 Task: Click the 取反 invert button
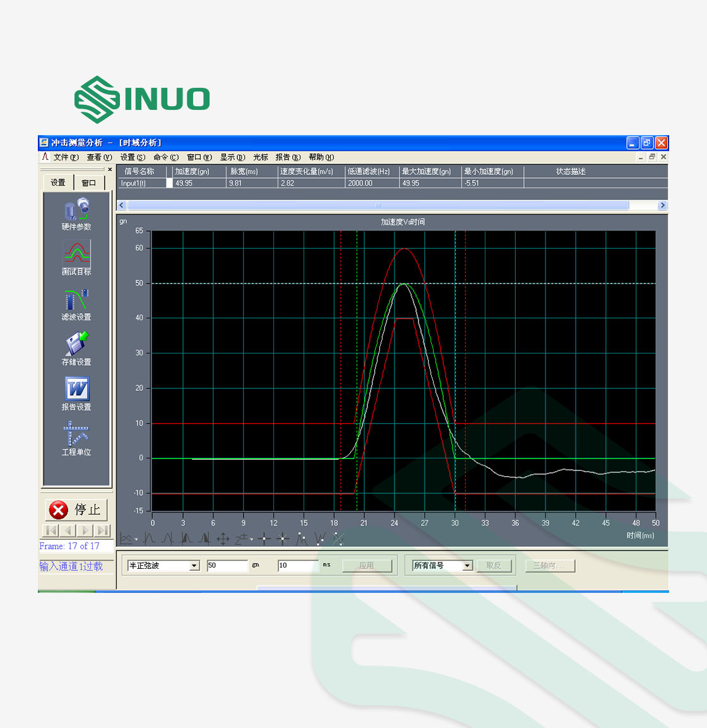click(x=494, y=566)
